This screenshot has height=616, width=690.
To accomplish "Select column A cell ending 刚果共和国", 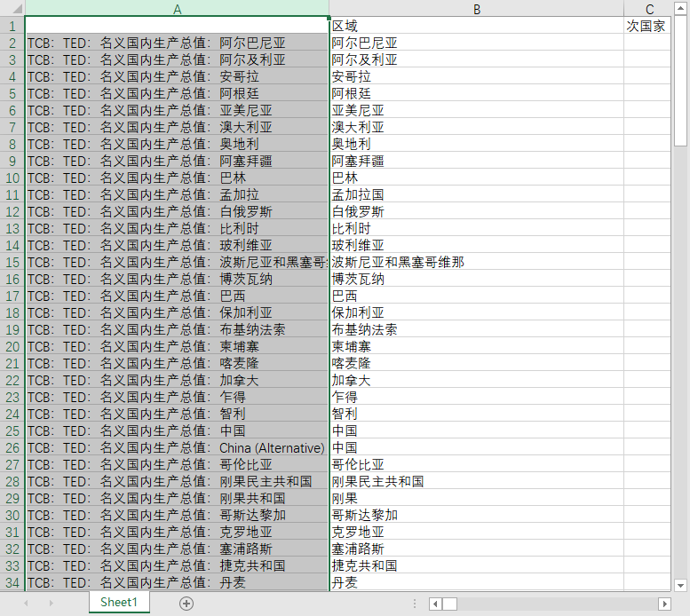I will click(x=177, y=498).
